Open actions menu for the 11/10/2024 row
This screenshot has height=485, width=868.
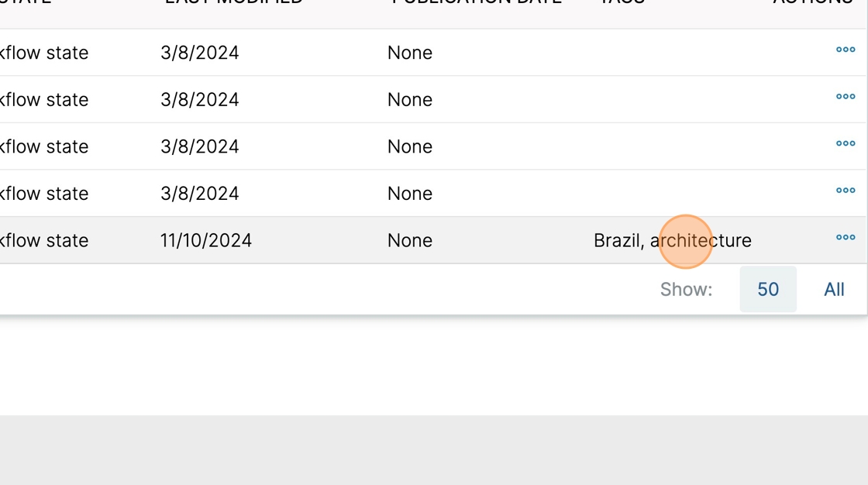tap(846, 238)
